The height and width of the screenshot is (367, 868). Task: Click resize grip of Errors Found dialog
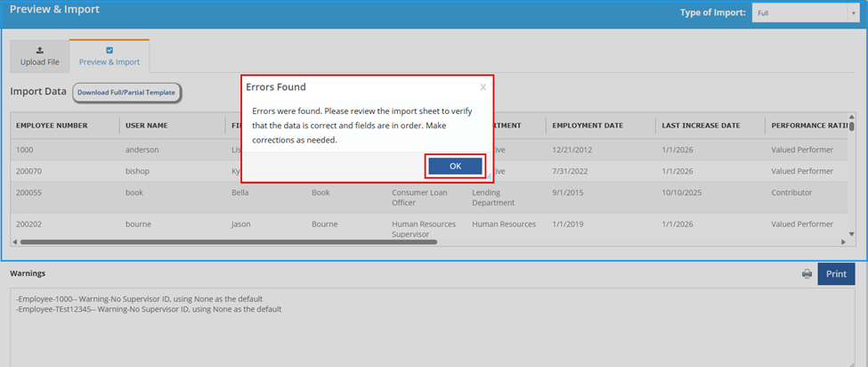[489, 176]
